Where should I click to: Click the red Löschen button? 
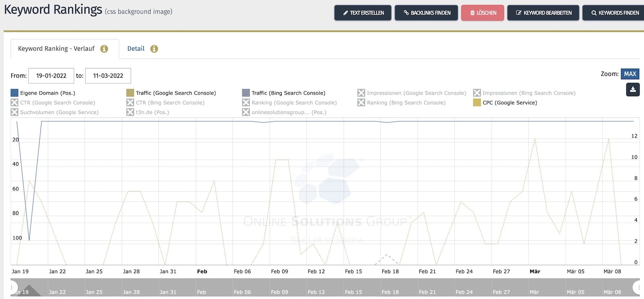[x=483, y=13]
